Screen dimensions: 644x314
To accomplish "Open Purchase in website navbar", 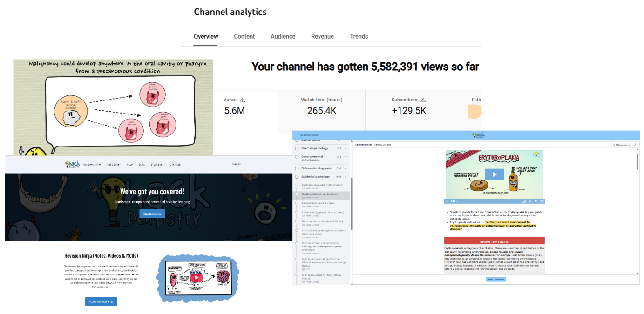I will tap(175, 165).
